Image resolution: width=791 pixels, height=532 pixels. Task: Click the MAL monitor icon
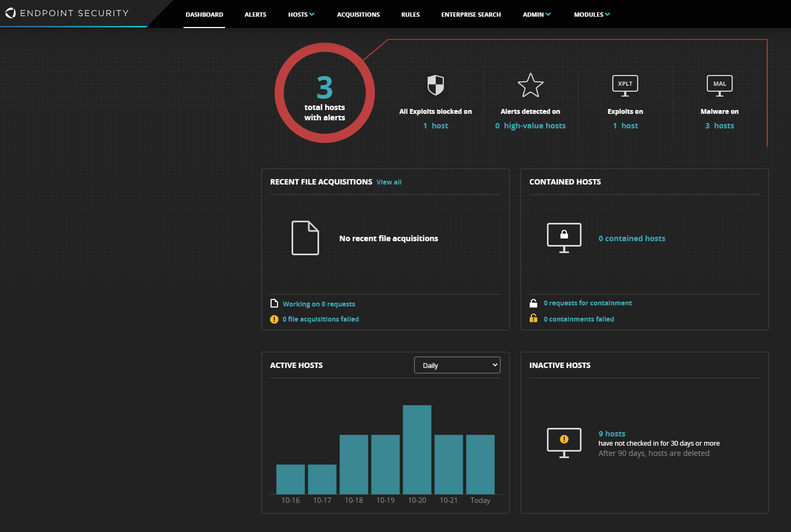pyautogui.click(x=719, y=85)
